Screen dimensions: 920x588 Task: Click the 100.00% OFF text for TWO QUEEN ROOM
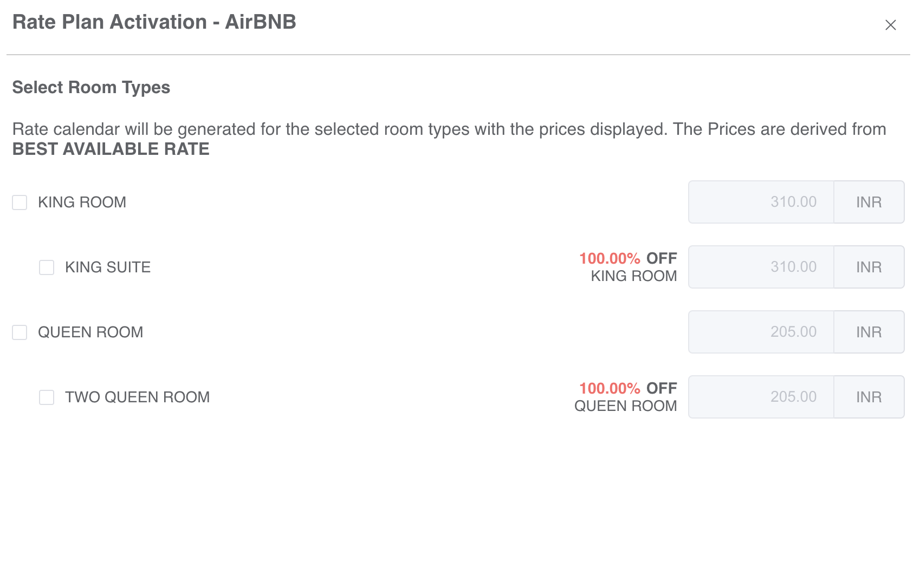626,388
